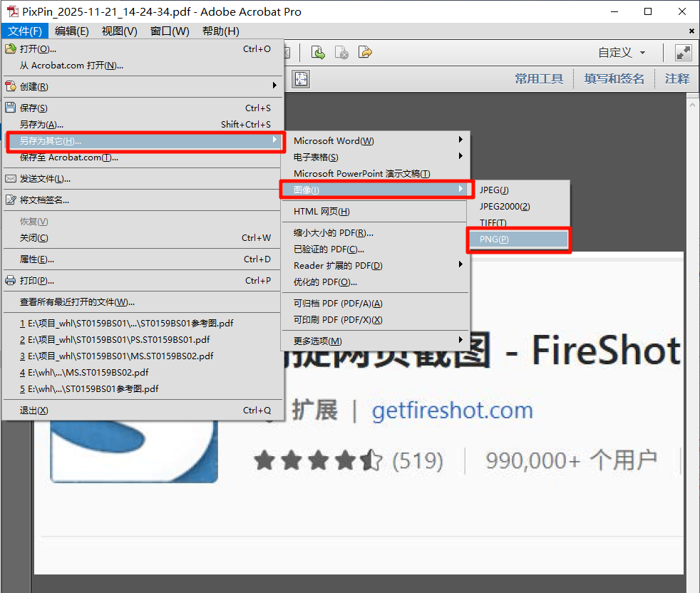Click the page with gray X toolbar icon
This screenshot has width=700, height=593.
click(341, 53)
